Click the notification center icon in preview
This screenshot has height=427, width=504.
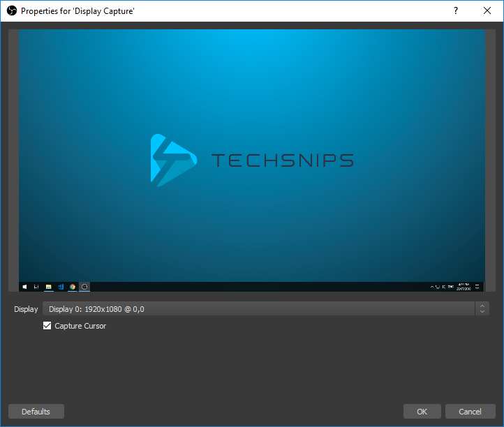coord(477,287)
